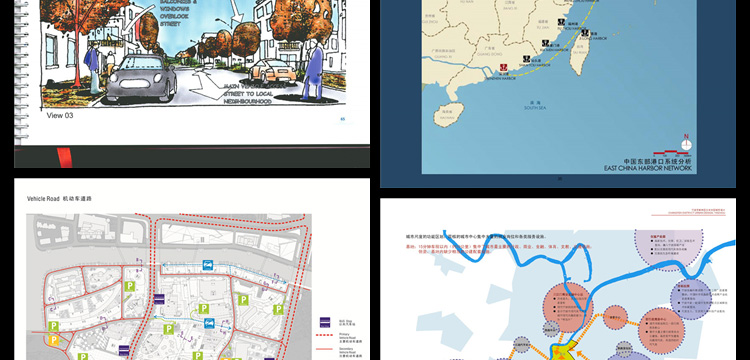The width and height of the screenshot is (750, 360).
Task: Click the lower blue car icon on road map
Action: tap(209, 323)
